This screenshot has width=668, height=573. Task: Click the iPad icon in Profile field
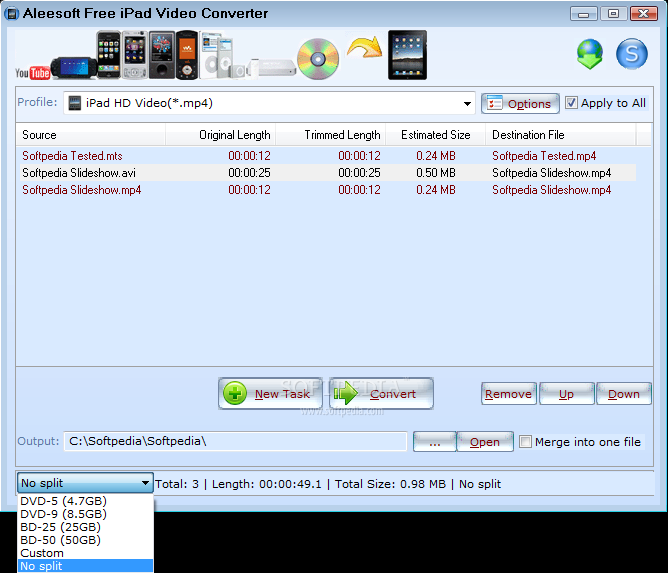(x=75, y=104)
